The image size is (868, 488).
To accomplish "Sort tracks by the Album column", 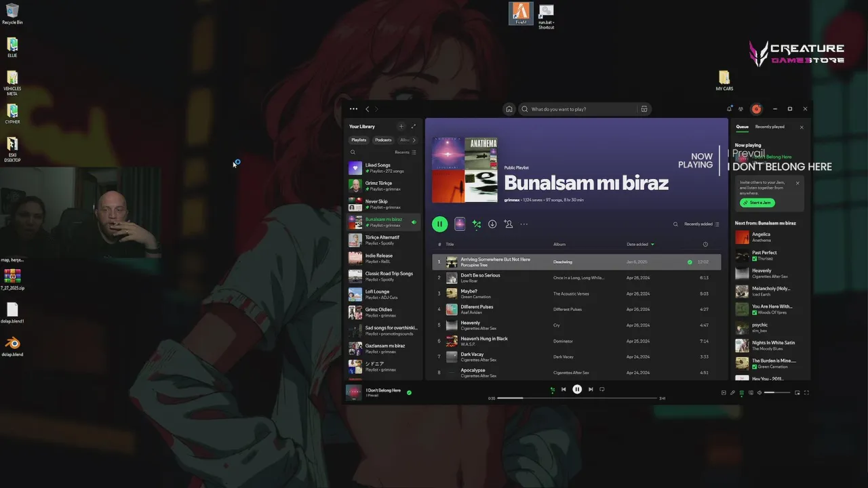I will pyautogui.click(x=559, y=244).
